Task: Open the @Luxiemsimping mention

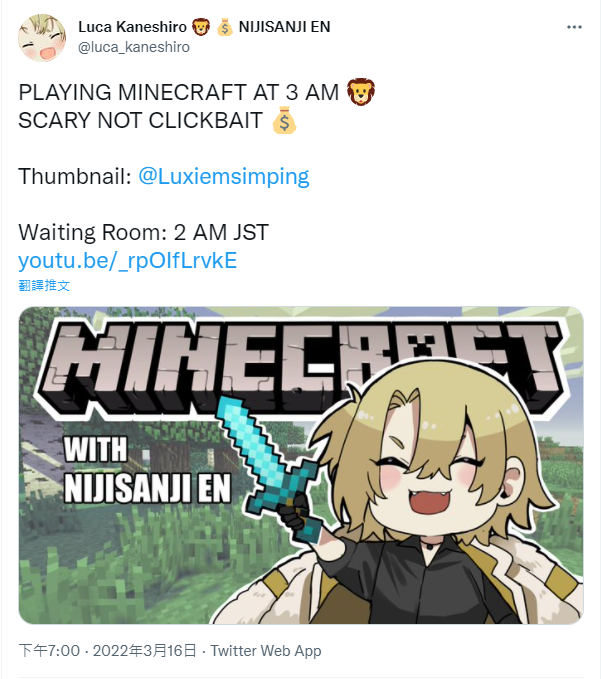Action: pyautogui.click(x=223, y=176)
